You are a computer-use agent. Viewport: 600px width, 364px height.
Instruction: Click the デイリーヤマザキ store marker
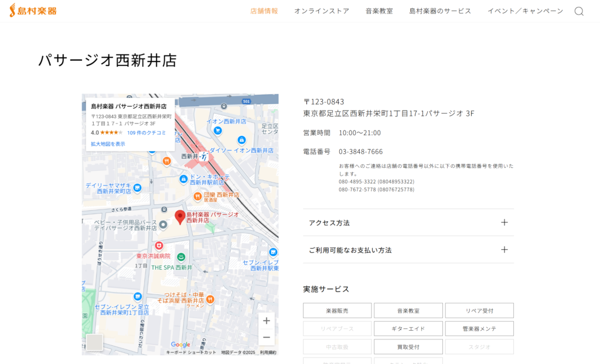137,188
